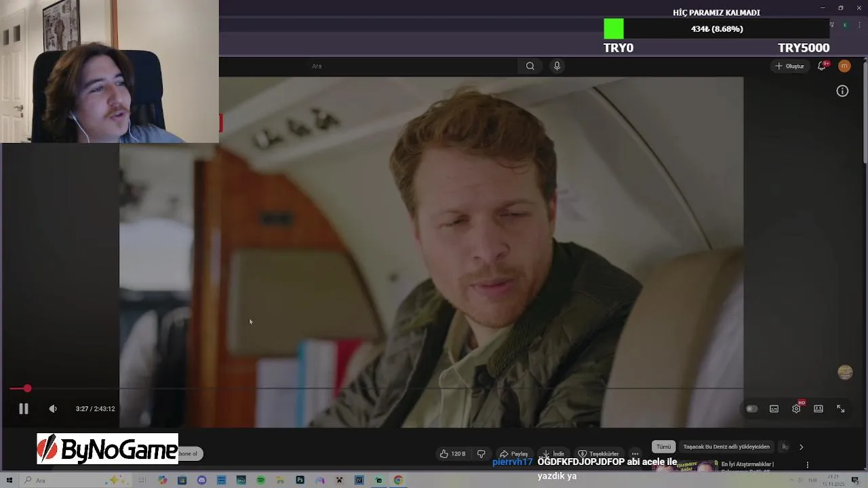868x488 pixels.
Task: Mute the video volume
Action: (x=53, y=409)
